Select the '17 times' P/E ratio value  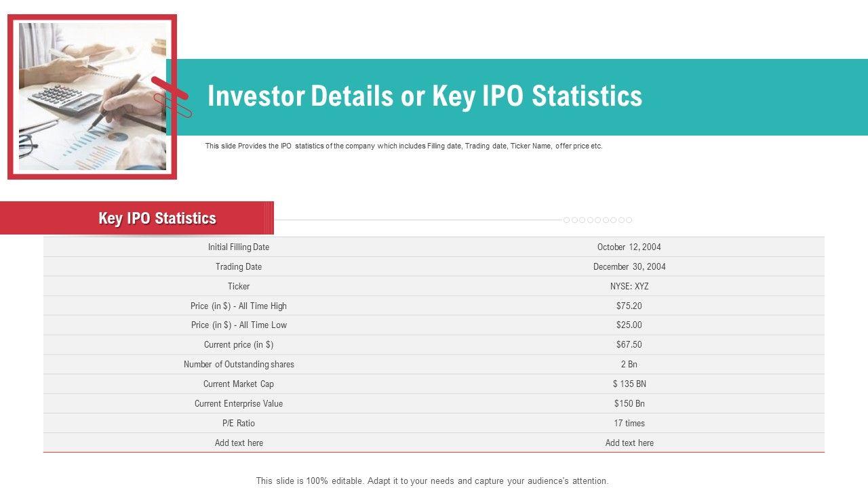coord(629,424)
